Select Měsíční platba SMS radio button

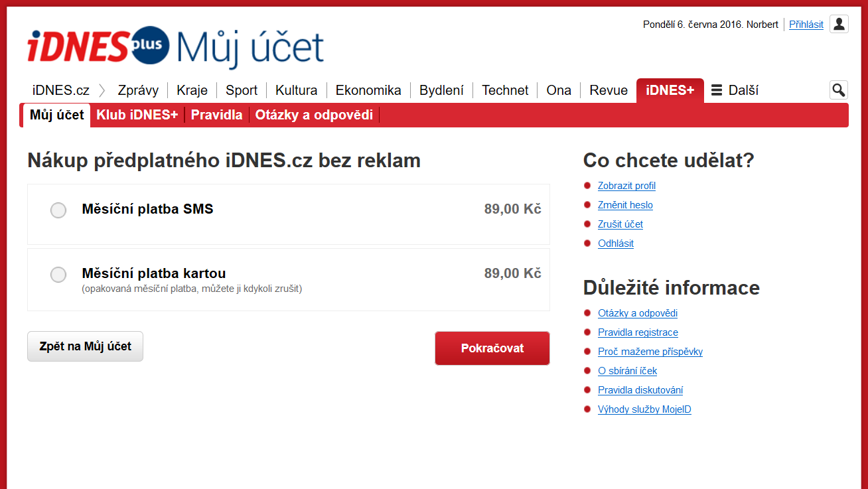pos(58,210)
